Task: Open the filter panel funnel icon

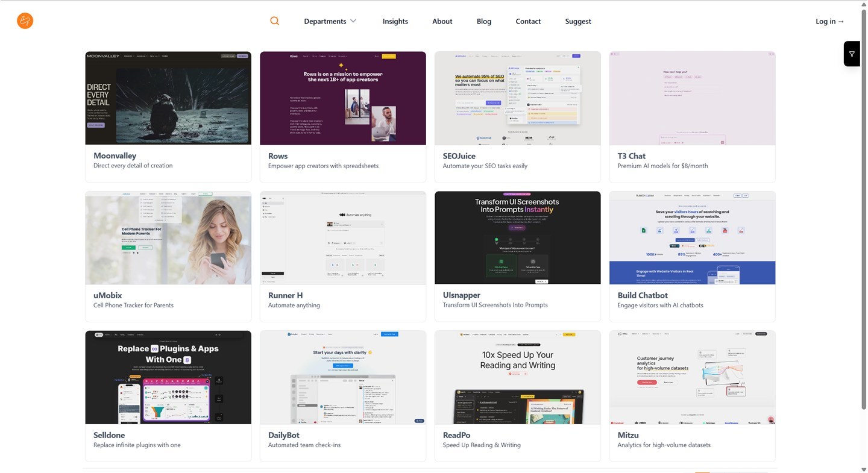Action: click(x=852, y=54)
